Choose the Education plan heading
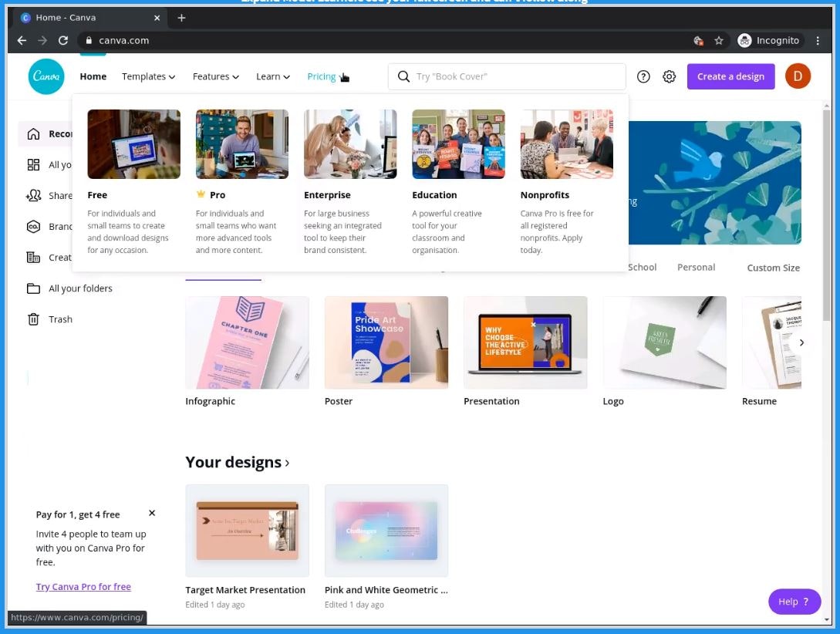The width and height of the screenshot is (840, 634). click(434, 195)
